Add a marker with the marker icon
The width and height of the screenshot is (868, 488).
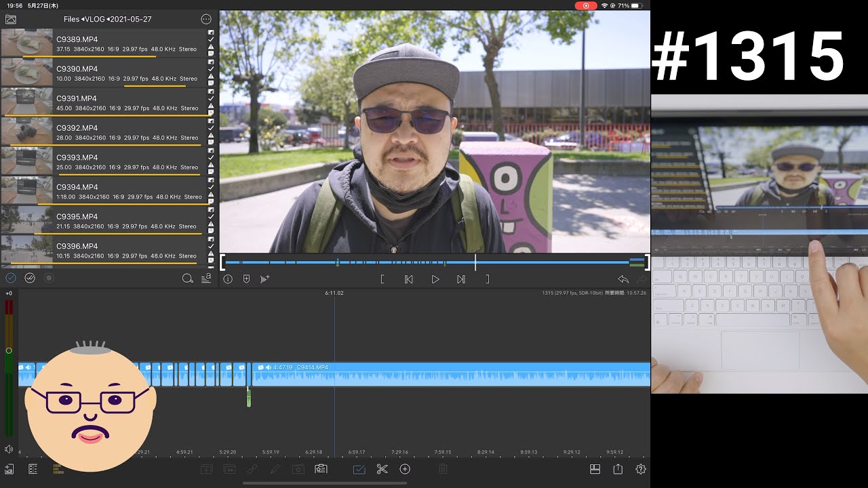click(x=246, y=279)
